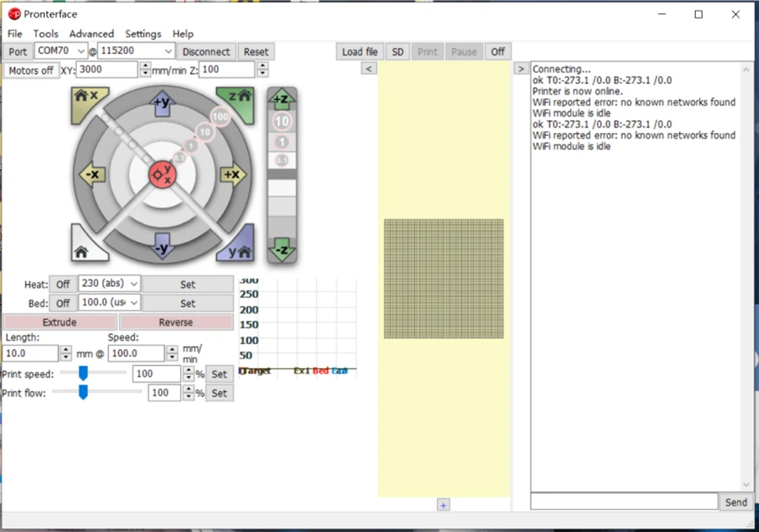Viewport: 759px width, 532px height.
Task: Lower Z axis with -Z arrow
Action: tap(281, 250)
